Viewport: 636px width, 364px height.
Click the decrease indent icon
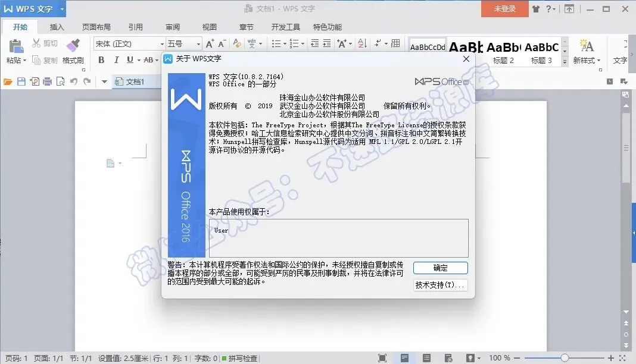pyautogui.click(x=315, y=43)
